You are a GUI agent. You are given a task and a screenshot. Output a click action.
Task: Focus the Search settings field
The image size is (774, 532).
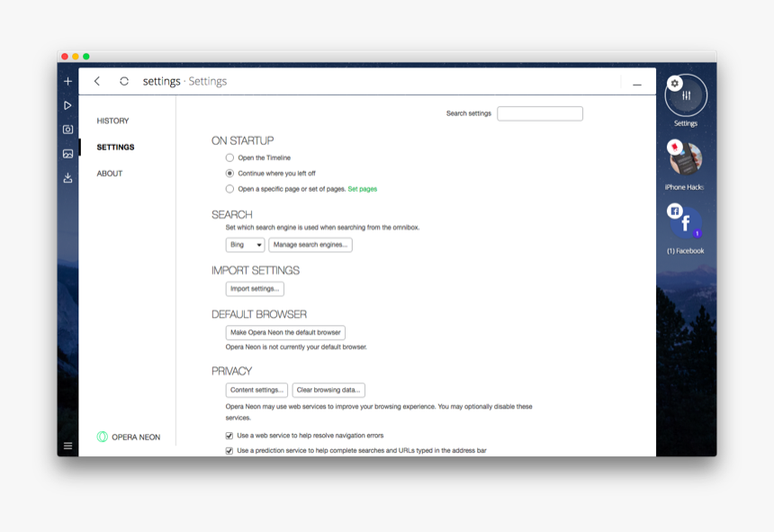(540, 113)
